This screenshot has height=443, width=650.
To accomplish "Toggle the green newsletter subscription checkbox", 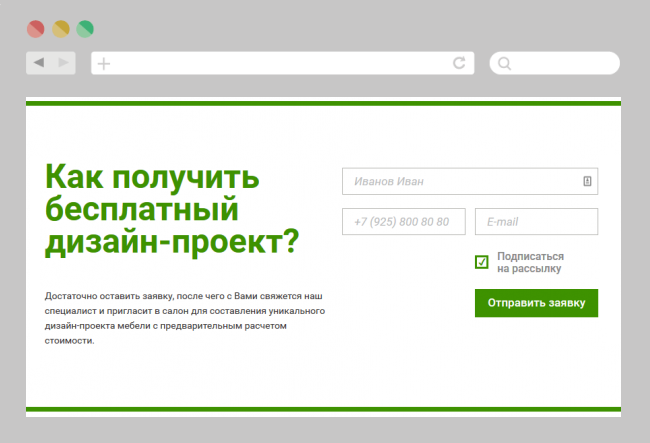I will [482, 262].
